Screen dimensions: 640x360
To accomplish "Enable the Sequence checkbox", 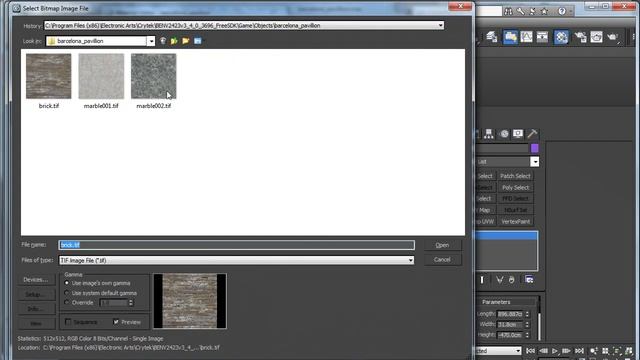I will (x=68, y=322).
